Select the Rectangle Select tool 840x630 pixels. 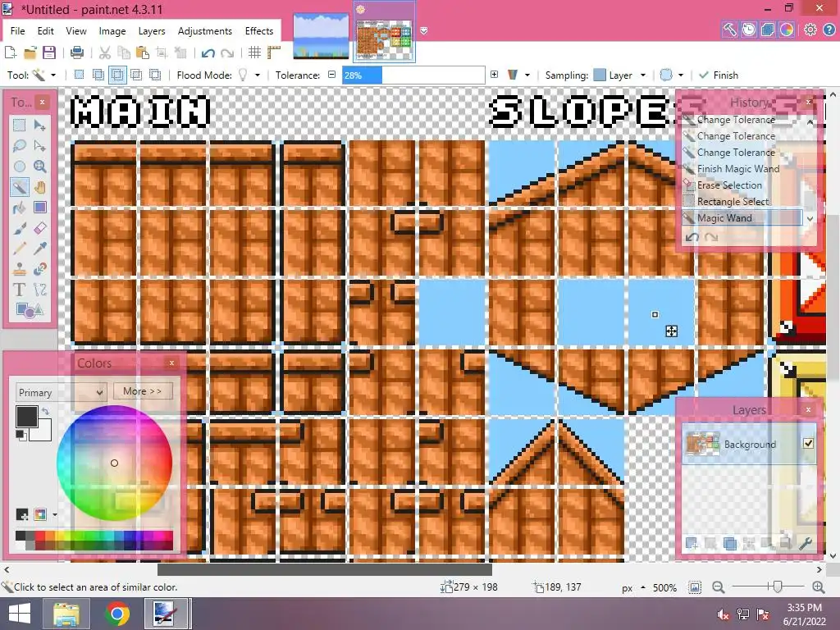point(20,125)
